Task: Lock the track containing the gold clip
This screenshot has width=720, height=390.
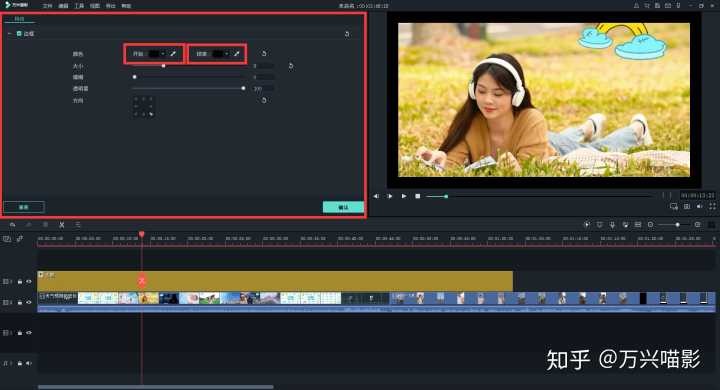Action: click(20, 281)
